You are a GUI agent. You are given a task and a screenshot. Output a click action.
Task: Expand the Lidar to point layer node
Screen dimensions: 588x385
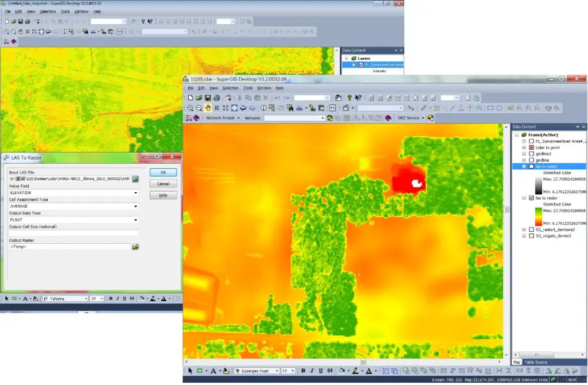[524, 147]
